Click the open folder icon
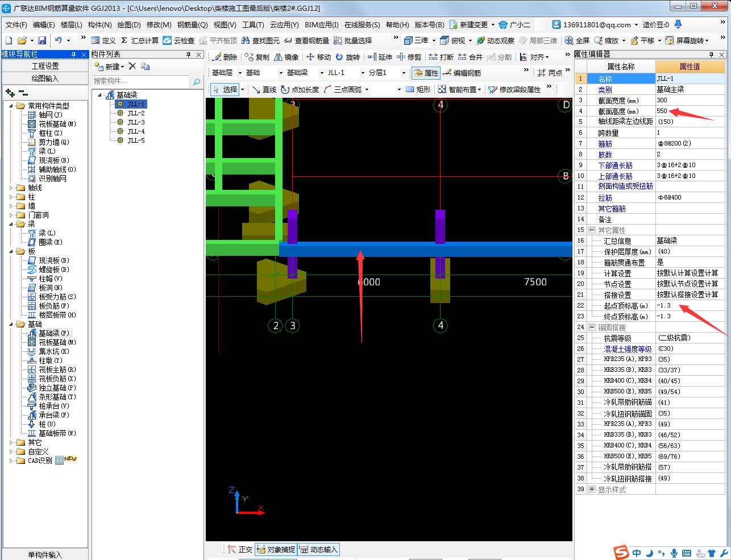Viewport: 731px width, 560px height. 22,40
